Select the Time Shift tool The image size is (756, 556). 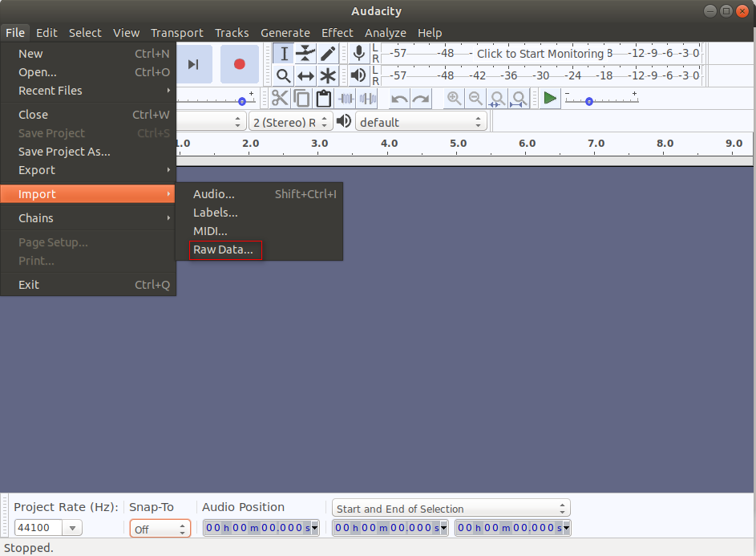(x=305, y=75)
